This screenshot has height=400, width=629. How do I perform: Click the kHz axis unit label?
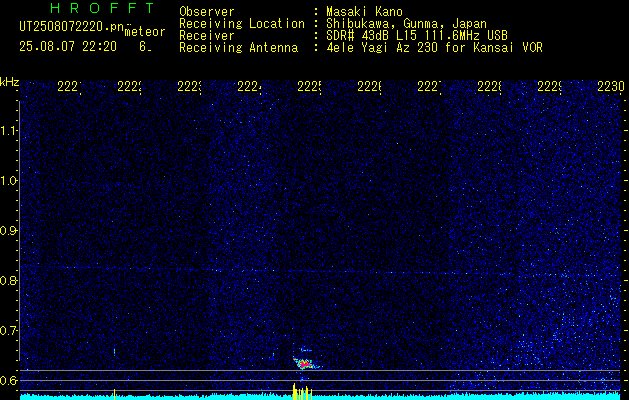pos(9,82)
